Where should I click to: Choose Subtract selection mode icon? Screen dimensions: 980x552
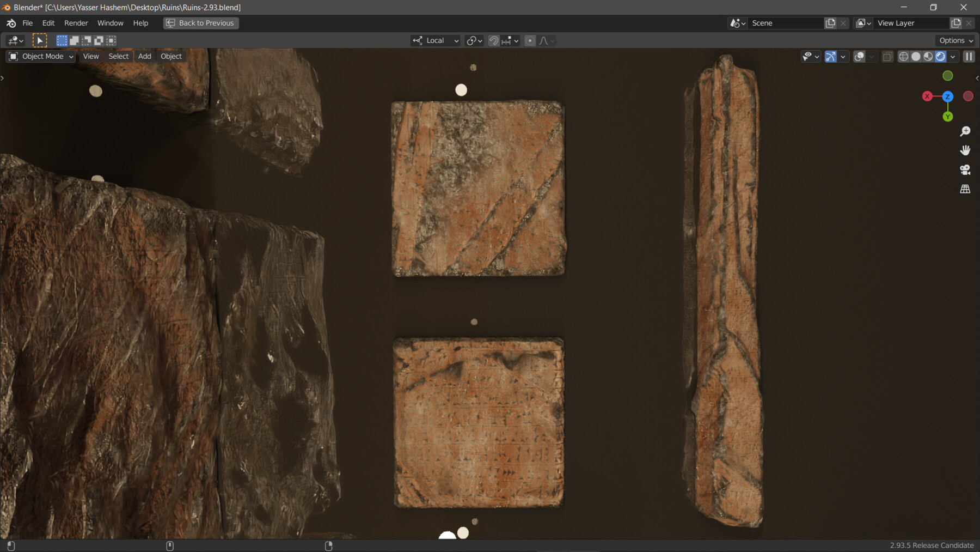click(87, 40)
